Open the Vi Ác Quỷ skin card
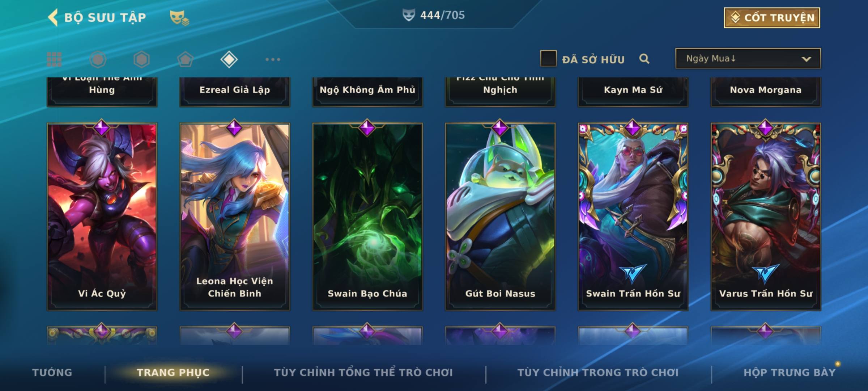The image size is (868, 391). coord(102,216)
